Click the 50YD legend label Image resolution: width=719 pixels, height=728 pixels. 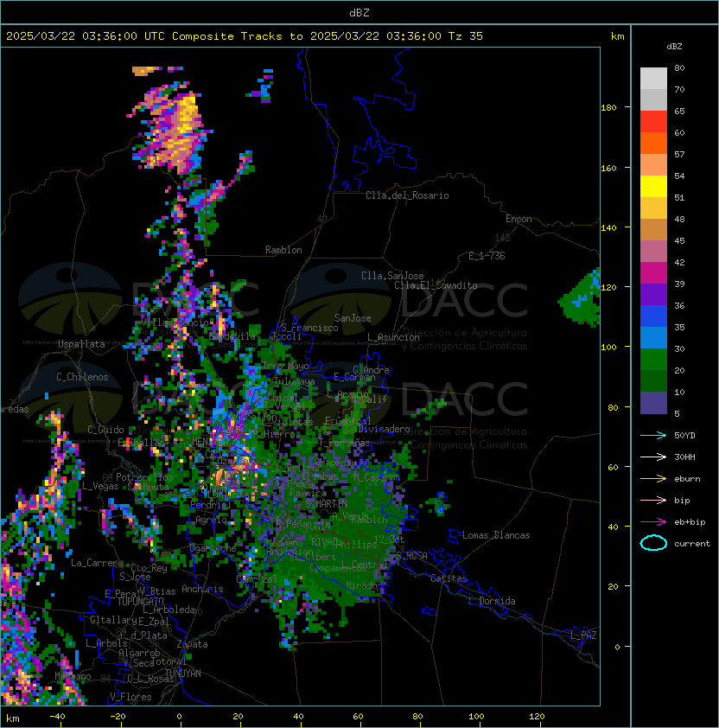pyautogui.click(x=684, y=436)
